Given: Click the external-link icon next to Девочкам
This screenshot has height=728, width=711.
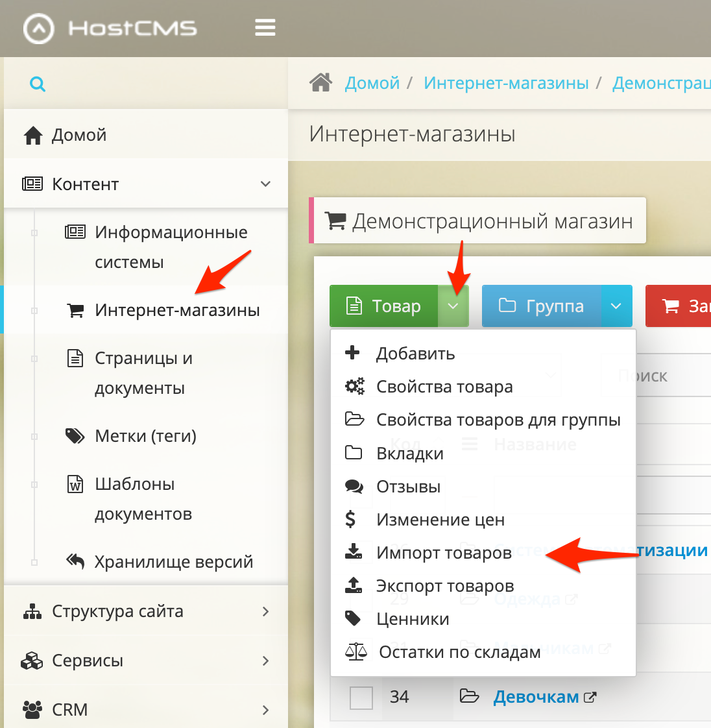Looking at the screenshot, I should click(590, 696).
